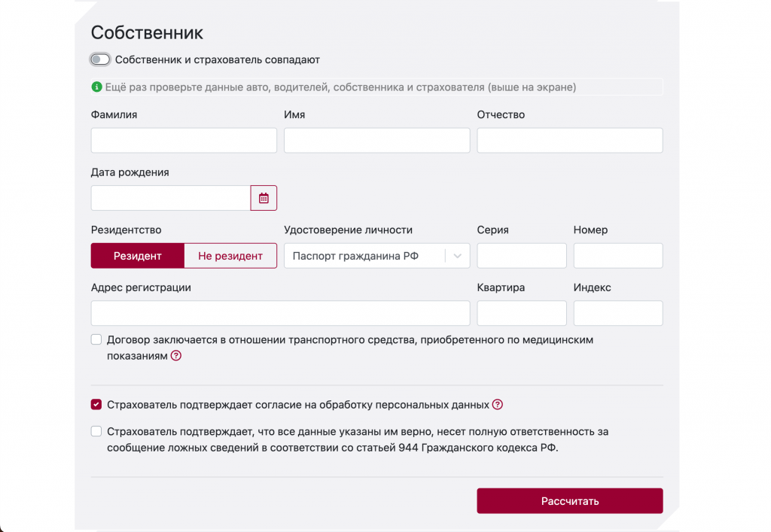
Task: Select the Отчество input box
Action: pos(570,141)
